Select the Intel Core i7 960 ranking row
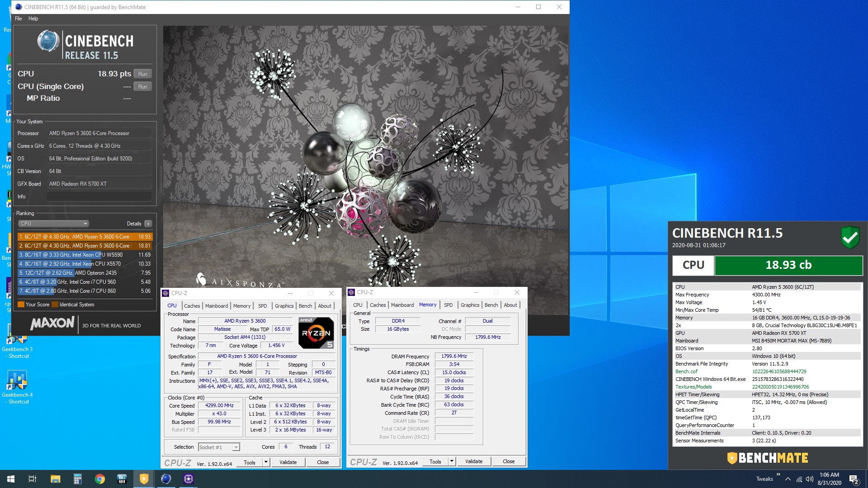The width and height of the screenshot is (868, 488). (85, 282)
